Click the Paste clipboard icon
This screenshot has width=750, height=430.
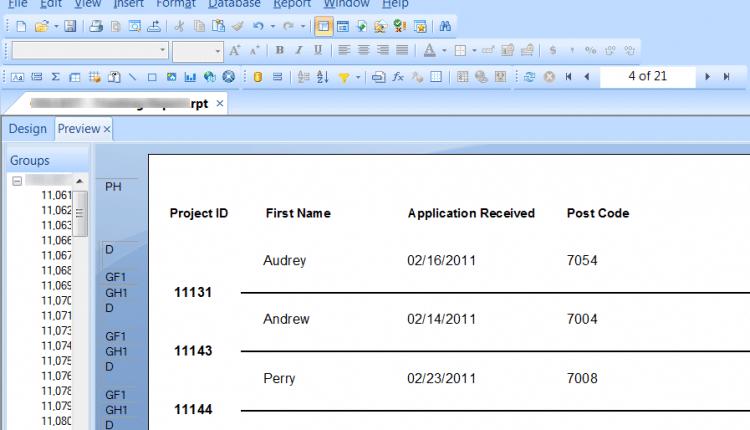point(219,26)
